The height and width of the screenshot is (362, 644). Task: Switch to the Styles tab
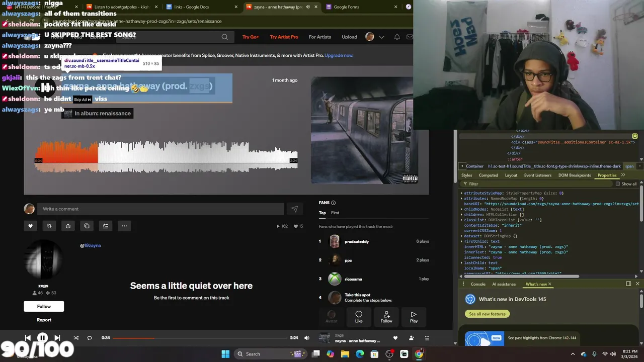(x=467, y=175)
